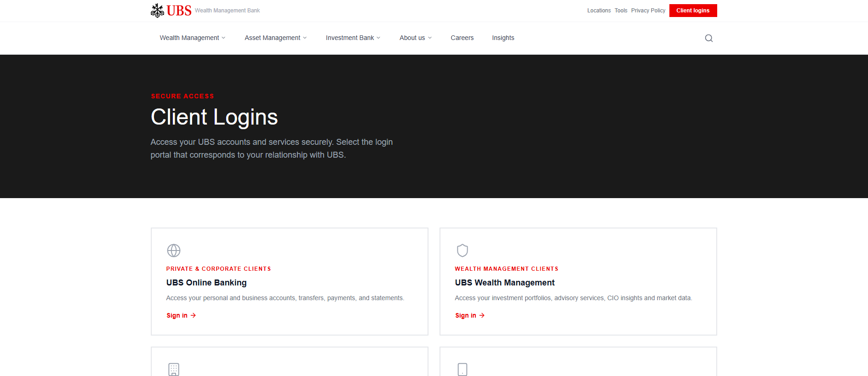Click the 'SECURE ACCESS' label
Screen dimensions: 868x376
pos(183,96)
